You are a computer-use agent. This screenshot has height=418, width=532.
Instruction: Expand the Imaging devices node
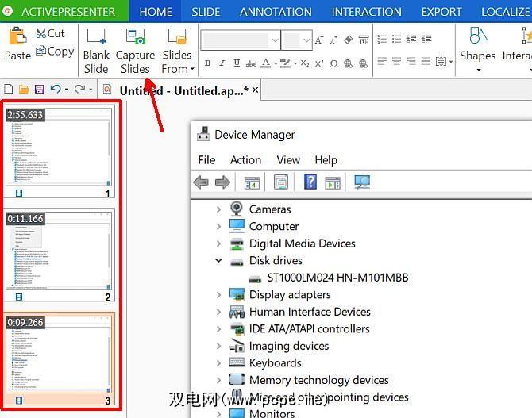219,346
